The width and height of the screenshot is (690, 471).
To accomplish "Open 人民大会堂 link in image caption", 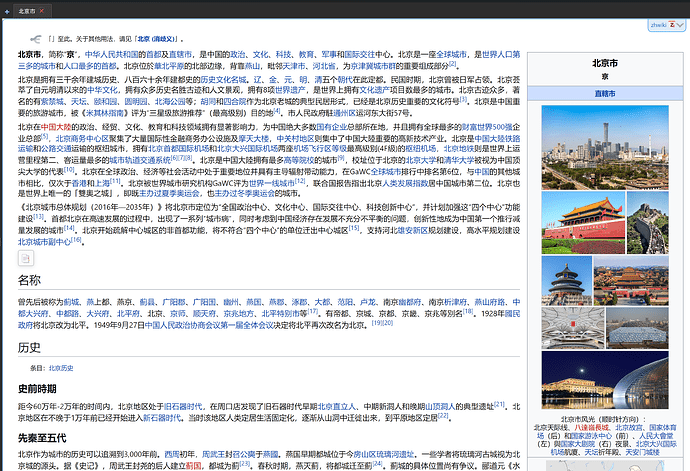I will point(656,436).
